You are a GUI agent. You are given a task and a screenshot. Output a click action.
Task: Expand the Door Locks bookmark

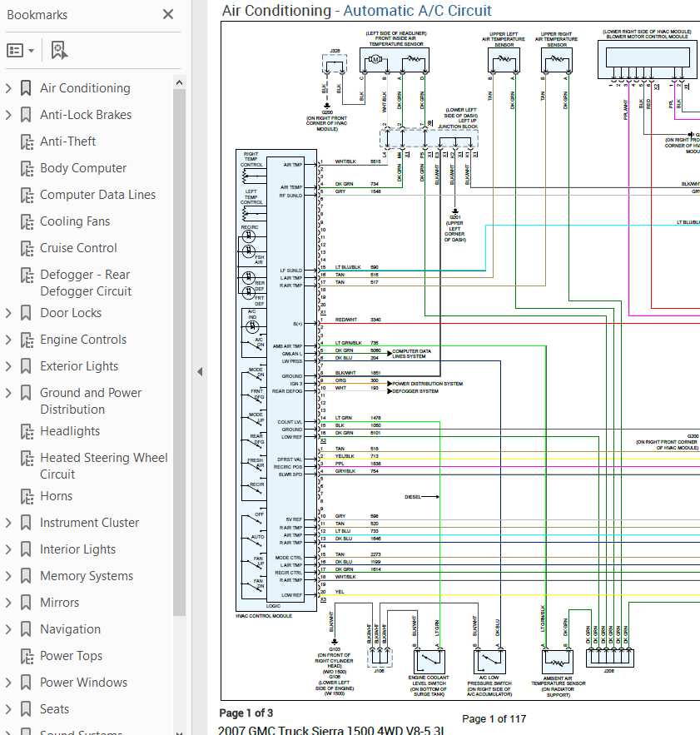[x=8, y=313]
